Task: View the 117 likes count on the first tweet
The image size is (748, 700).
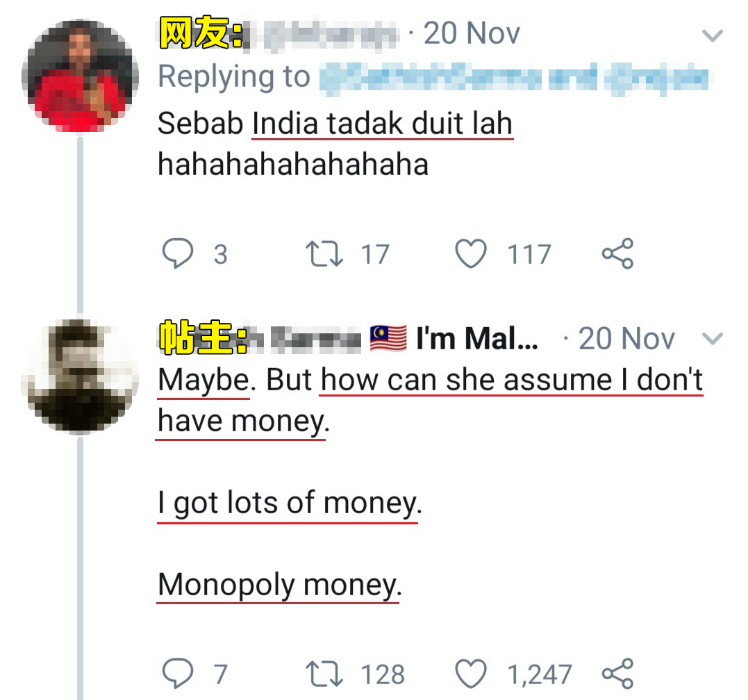Action: point(529,254)
